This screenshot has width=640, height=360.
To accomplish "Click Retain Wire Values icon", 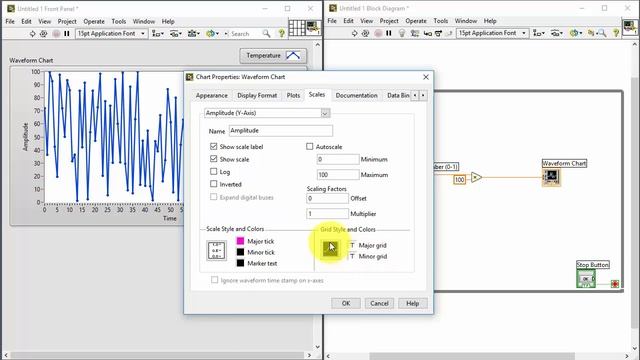I will coord(415,33).
